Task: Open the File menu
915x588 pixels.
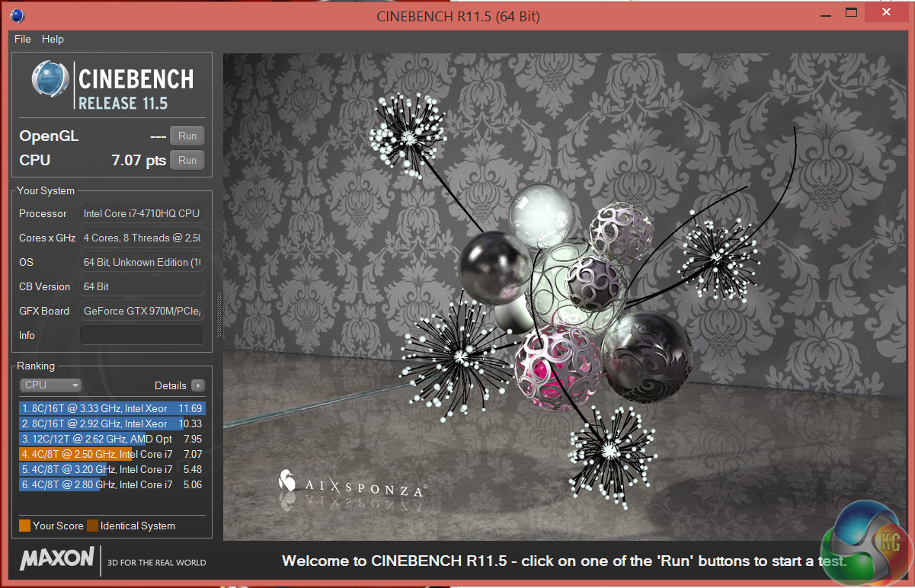Action: tap(22, 39)
